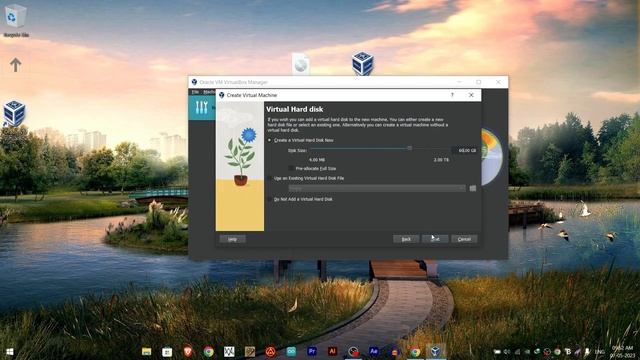The image size is (640, 360).
Task: Click the Back button
Action: click(x=406, y=239)
